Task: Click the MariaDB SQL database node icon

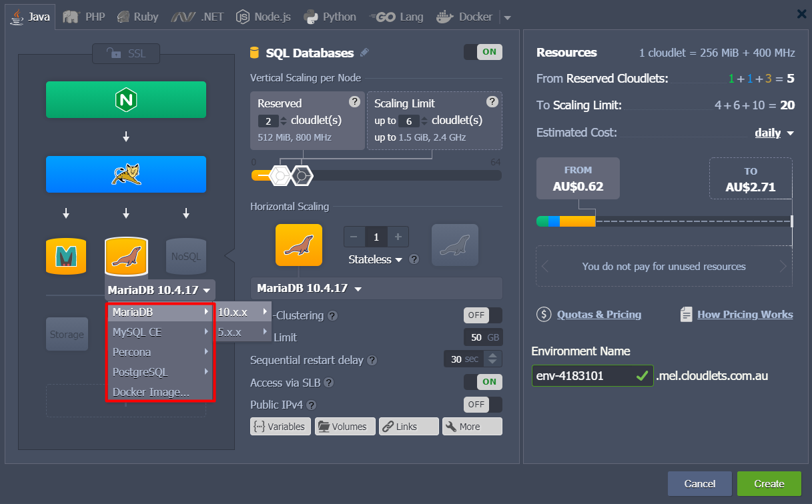Action: point(126,256)
